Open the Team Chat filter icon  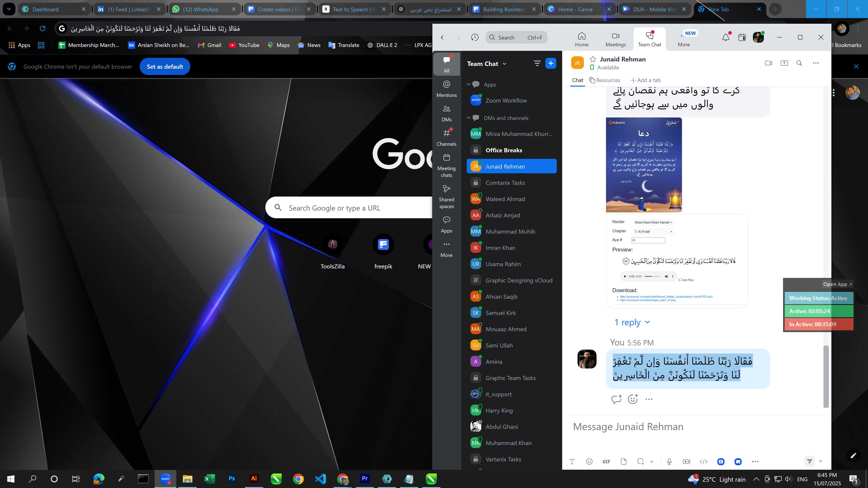537,63
